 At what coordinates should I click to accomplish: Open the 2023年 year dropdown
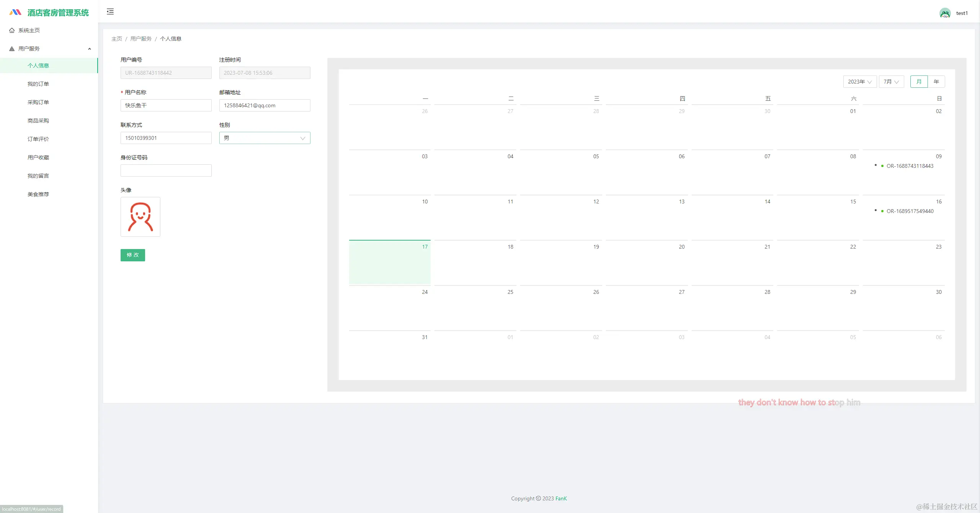[859, 82]
